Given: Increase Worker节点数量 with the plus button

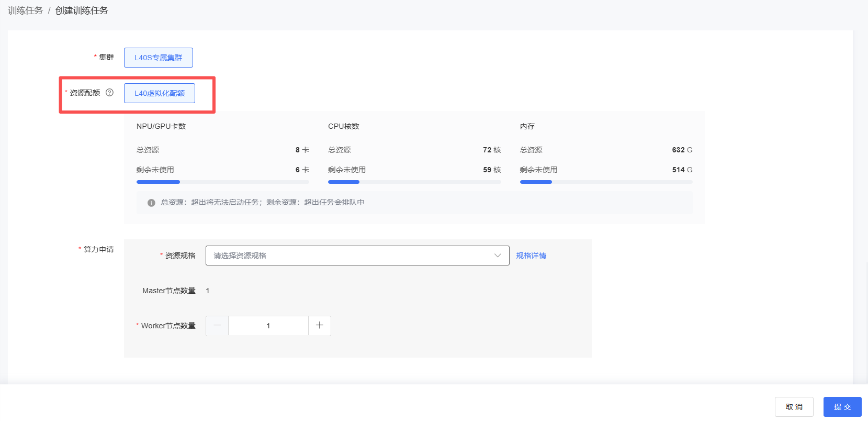Looking at the screenshot, I should coord(319,326).
